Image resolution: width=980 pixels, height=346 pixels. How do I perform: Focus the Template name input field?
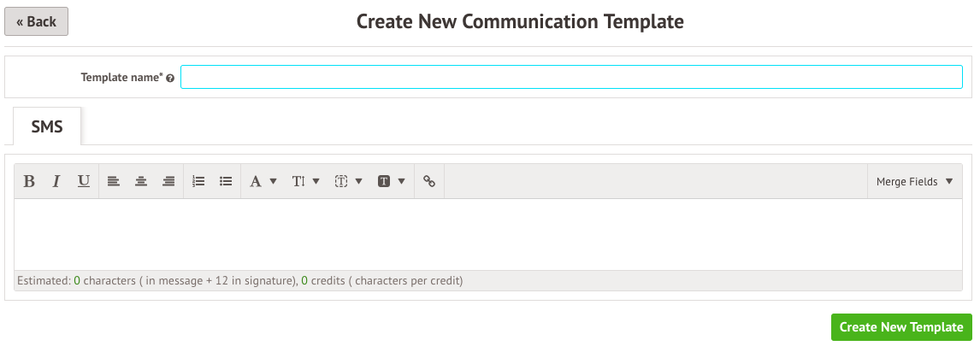tap(571, 77)
